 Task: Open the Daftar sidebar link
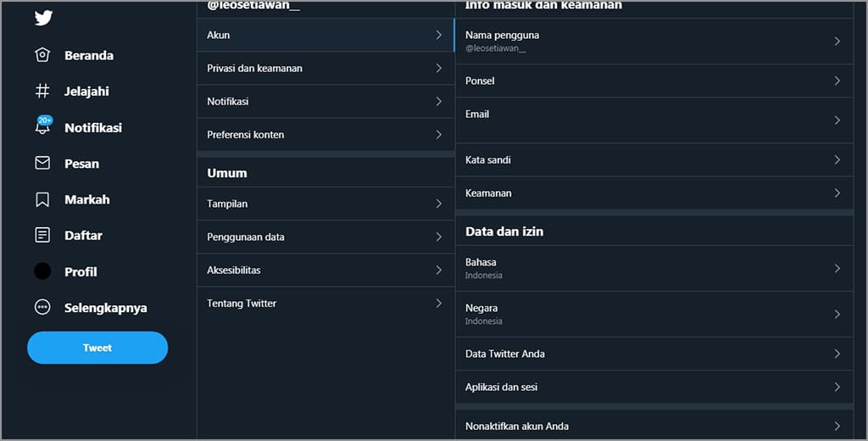tap(84, 236)
